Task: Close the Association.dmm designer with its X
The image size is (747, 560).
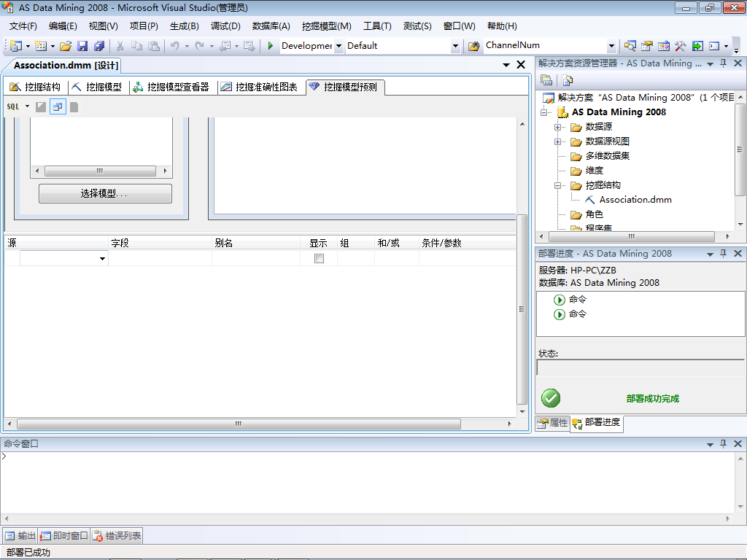Action: (x=521, y=65)
